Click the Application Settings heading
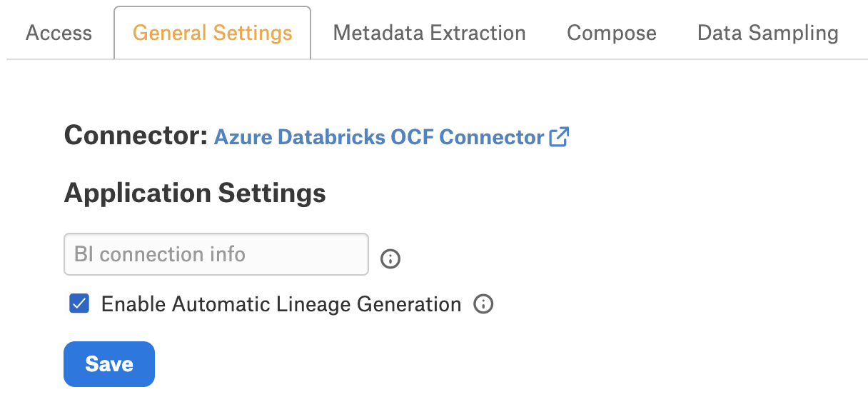This screenshot has width=868, height=417. tap(195, 193)
